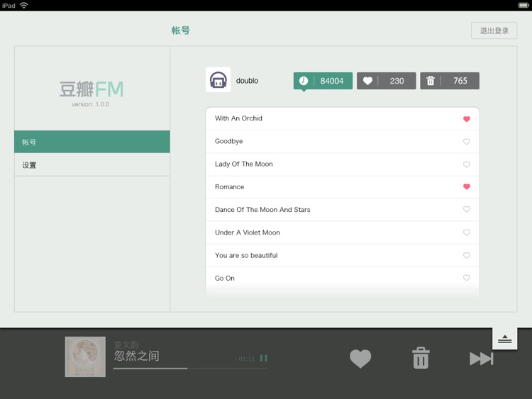The width and height of the screenshot is (532, 399).
Task: Switch to the trashed songs tab showing 765
Action: click(x=450, y=81)
